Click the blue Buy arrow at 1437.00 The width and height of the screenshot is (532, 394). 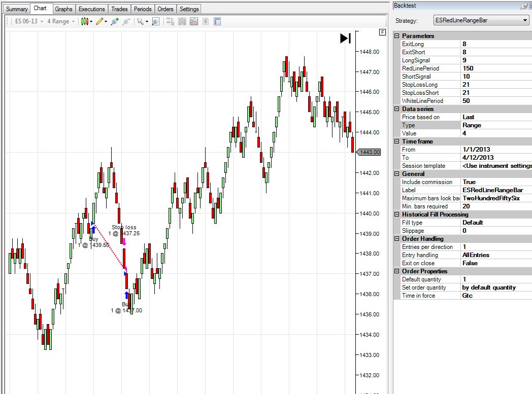tap(126, 295)
